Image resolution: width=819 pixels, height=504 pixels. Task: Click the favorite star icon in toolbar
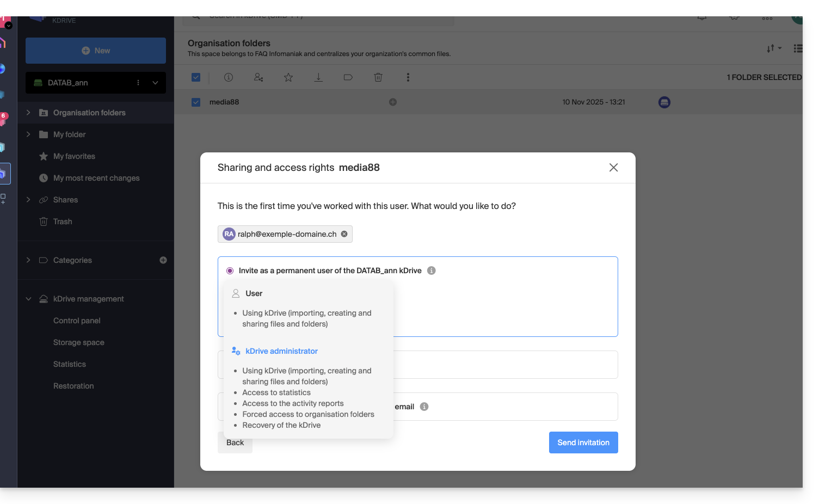(288, 77)
